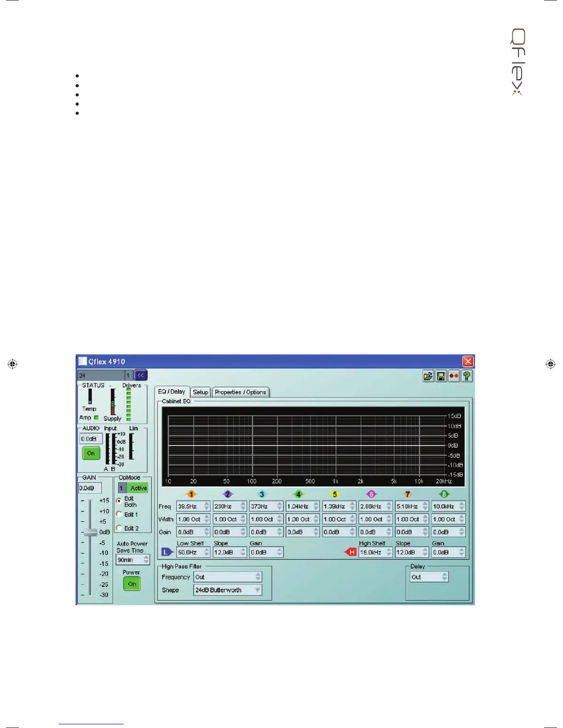
Task: Open the Setup tab
Action: [201, 392]
